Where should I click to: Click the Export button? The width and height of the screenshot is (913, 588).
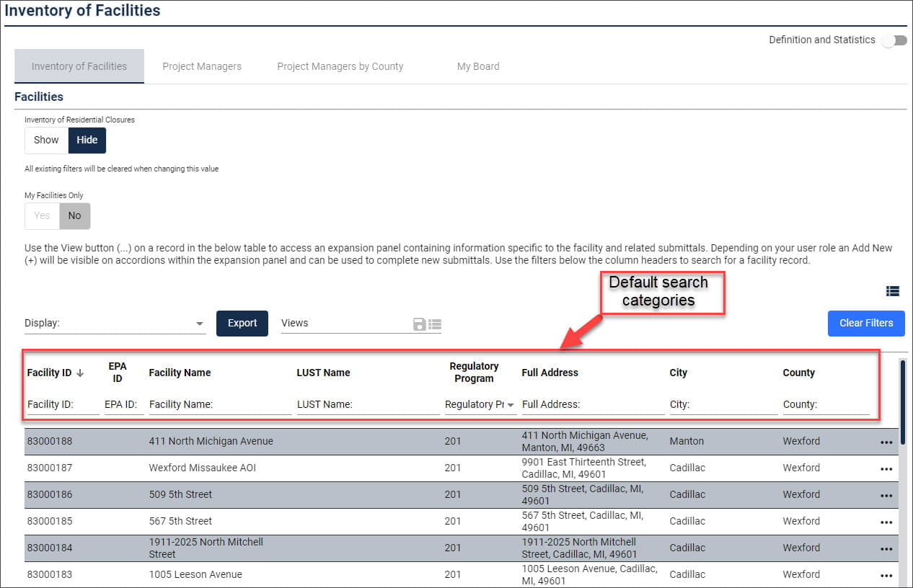click(x=242, y=323)
